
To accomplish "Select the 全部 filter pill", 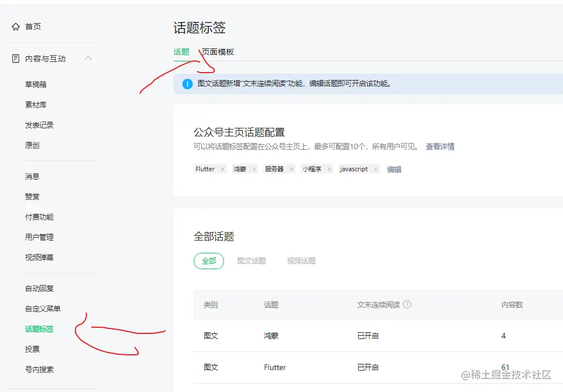I will pyautogui.click(x=209, y=261).
